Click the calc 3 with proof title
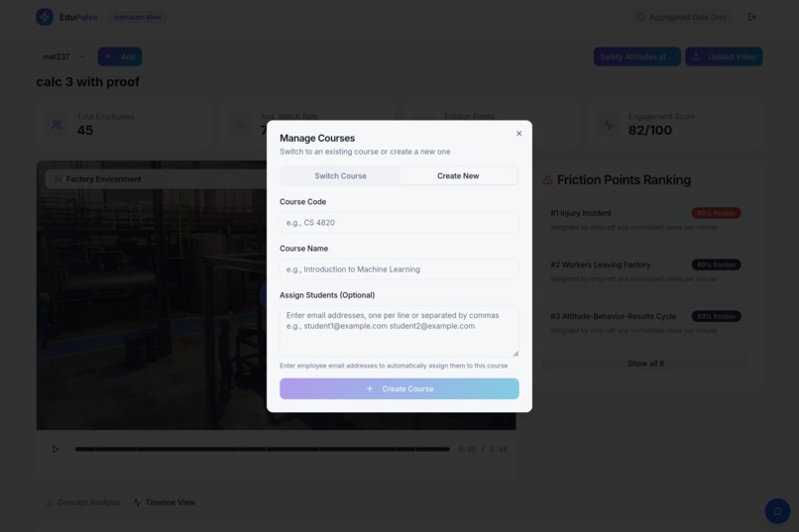This screenshot has width=799, height=532. click(87, 82)
